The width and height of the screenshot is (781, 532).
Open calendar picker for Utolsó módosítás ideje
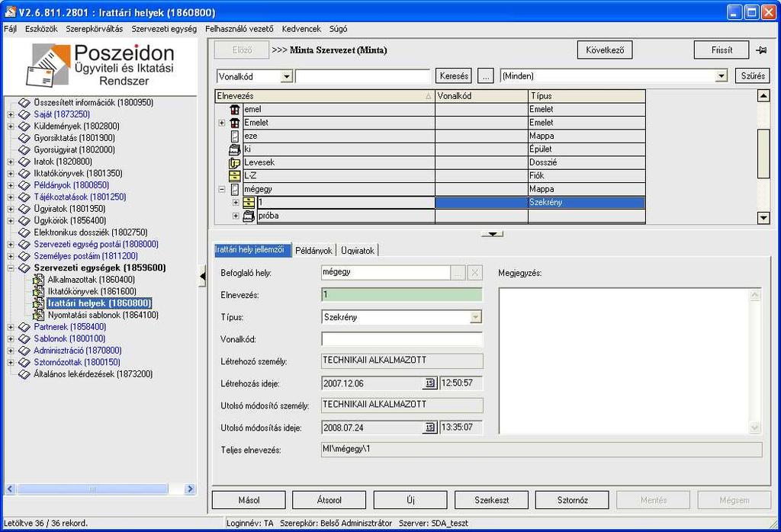pos(429,428)
